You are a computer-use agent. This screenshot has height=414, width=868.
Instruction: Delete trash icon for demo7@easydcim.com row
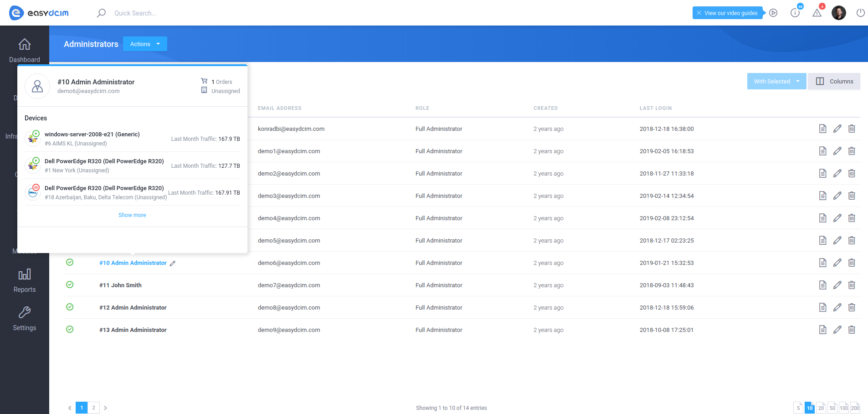(852, 285)
